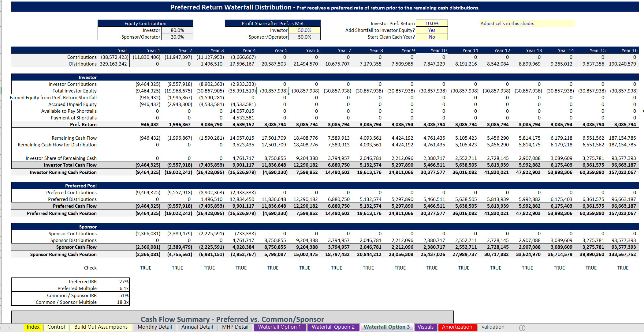Select Preferred IRR value 27%
The image size is (644, 332).
point(124,281)
